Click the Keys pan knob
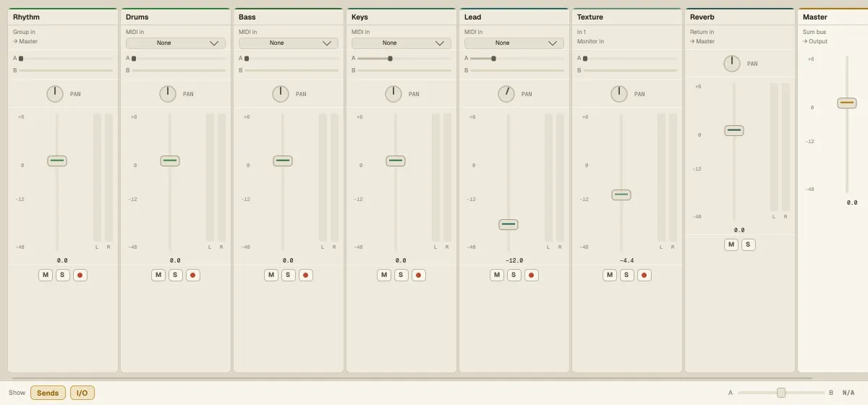Image resolution: width=868 pixels, height=405 pixels. tap(393, 94)
